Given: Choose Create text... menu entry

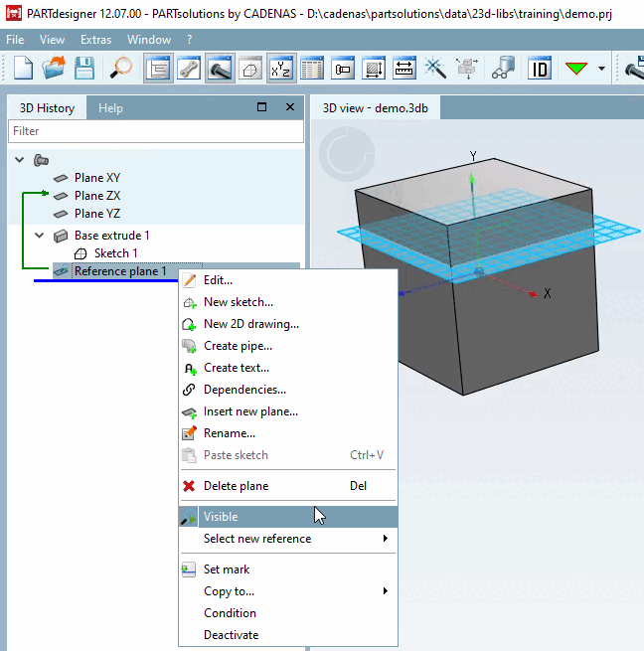Looking at the screenshot, I should tap(288, 368).
